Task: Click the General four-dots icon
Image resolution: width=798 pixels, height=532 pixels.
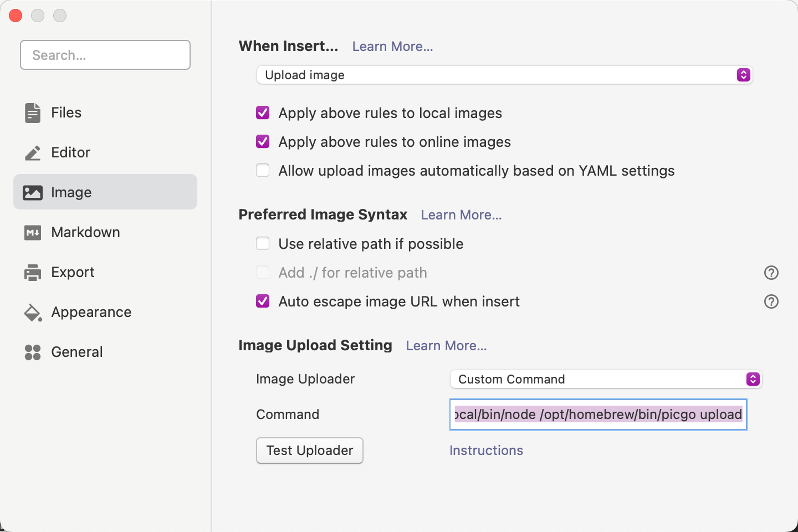Action: (x=33, y=352)
